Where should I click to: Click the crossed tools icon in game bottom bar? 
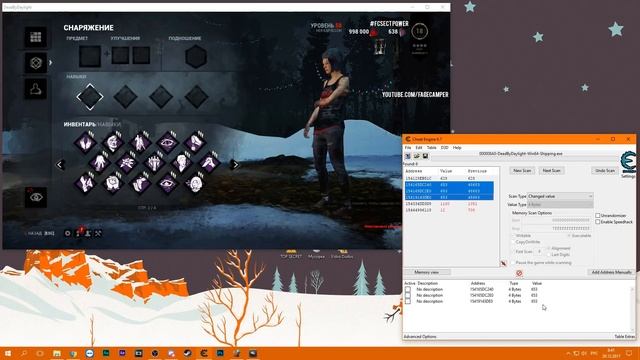click(98, 233)
